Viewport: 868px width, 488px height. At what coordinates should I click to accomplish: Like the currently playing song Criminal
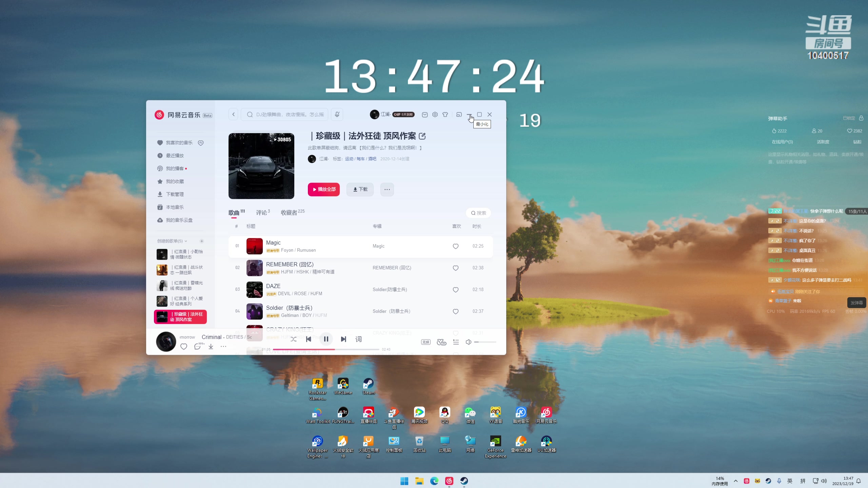tap(184, 346)
